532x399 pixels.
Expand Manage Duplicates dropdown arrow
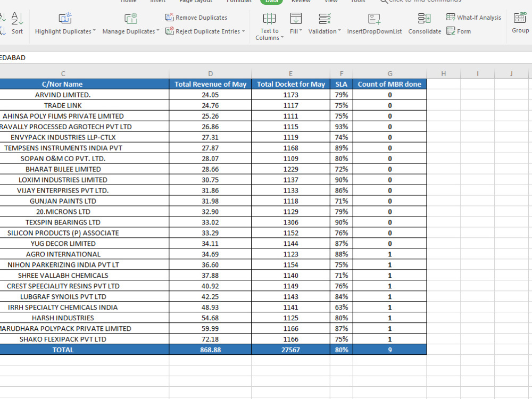[158, 31]
